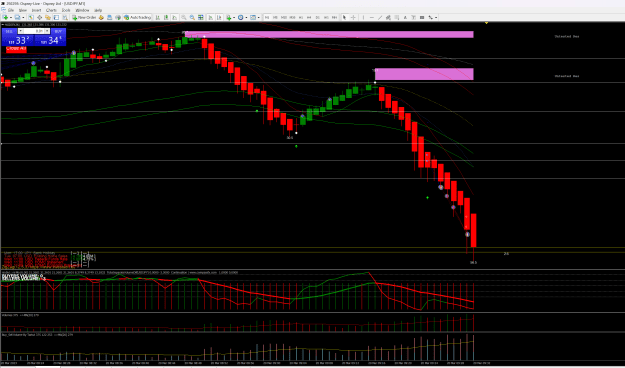Open the View menu
The image size is (625, 368).
tap(23, 10)
